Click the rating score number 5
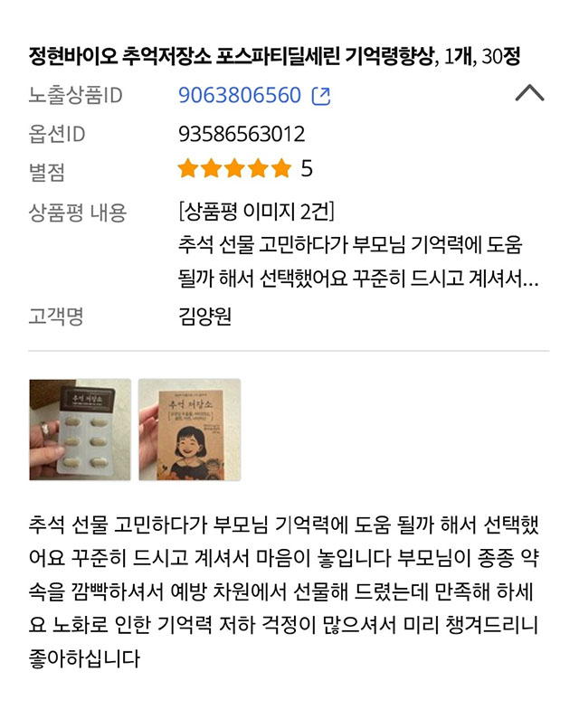The height and width of the screenshot is (728, 579). click(x=307, y=168)
